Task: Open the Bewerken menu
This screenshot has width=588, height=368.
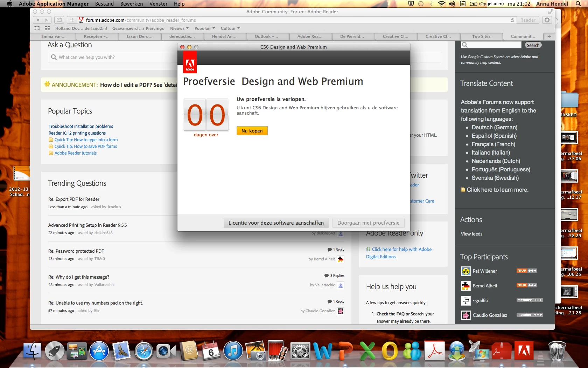Action: (132, 4)
